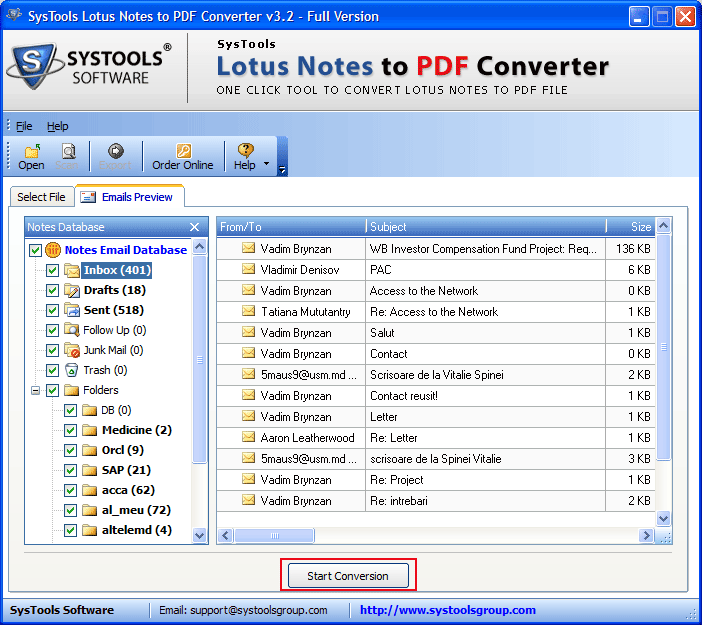
Task: Uncheck the DB folder checkbox
Action: pos(70,410)
